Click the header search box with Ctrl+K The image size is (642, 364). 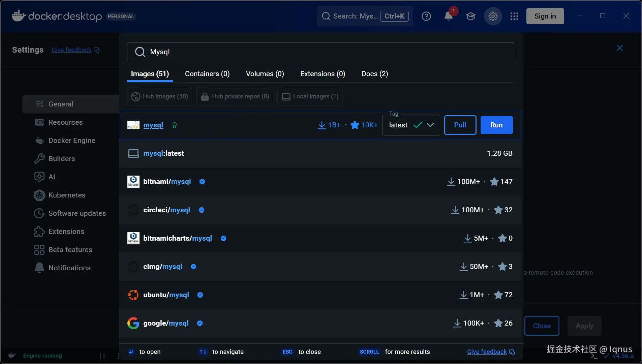365,16
